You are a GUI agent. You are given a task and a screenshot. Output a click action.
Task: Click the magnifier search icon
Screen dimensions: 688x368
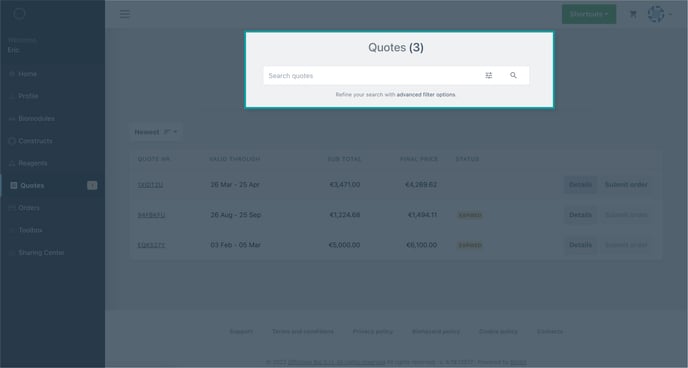pos(513,75)
